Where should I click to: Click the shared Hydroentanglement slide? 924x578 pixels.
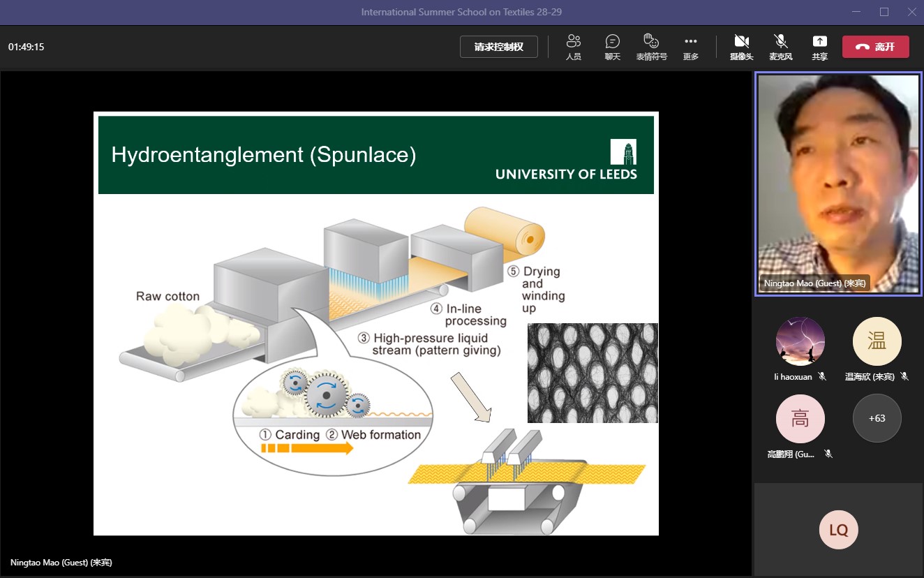point(376,323)
